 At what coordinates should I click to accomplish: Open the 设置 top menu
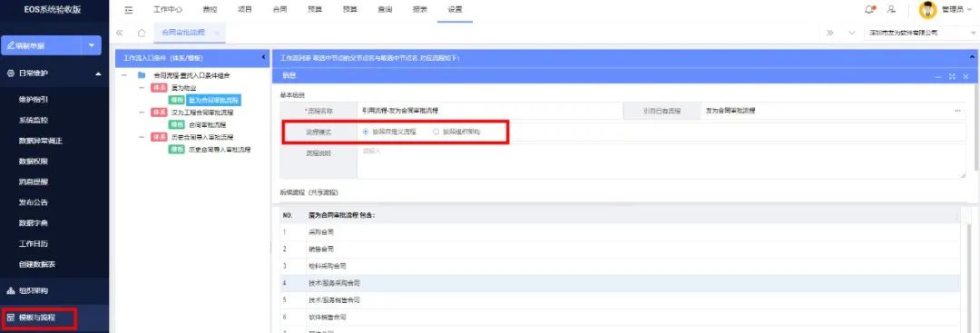coord(455,9)
